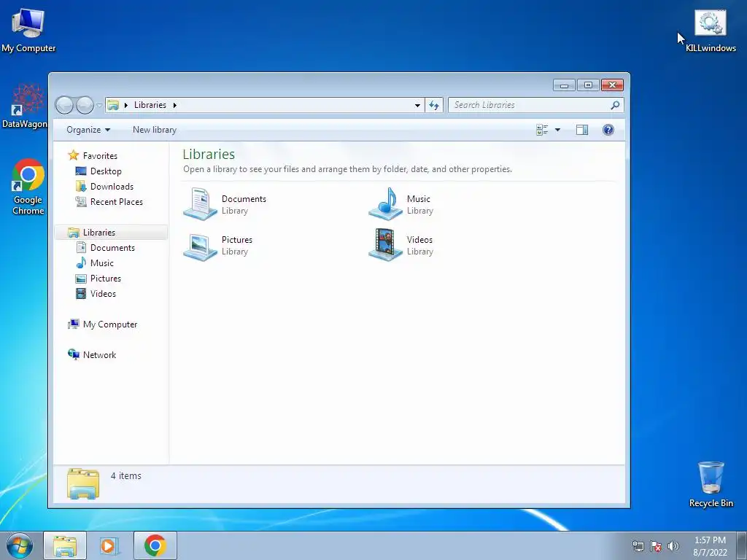Screen dimensions: 747x560
Task: Click the My Computer icon in sidebar
Action: point(74,324)
